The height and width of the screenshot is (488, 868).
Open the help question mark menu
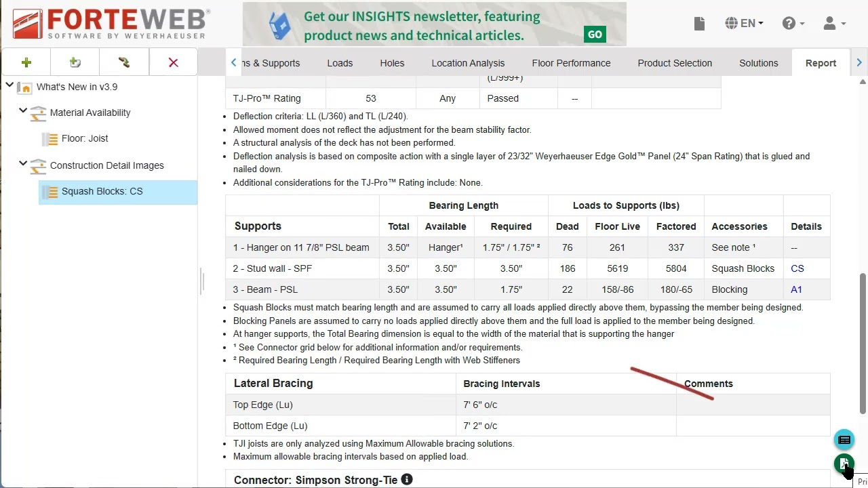pyautogui.click(x=793, y=24)
